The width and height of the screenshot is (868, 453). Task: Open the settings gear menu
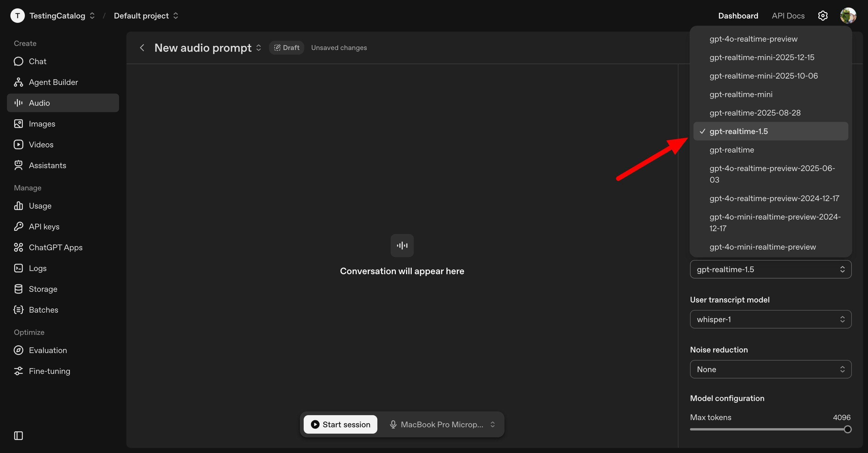pos(823,16)
